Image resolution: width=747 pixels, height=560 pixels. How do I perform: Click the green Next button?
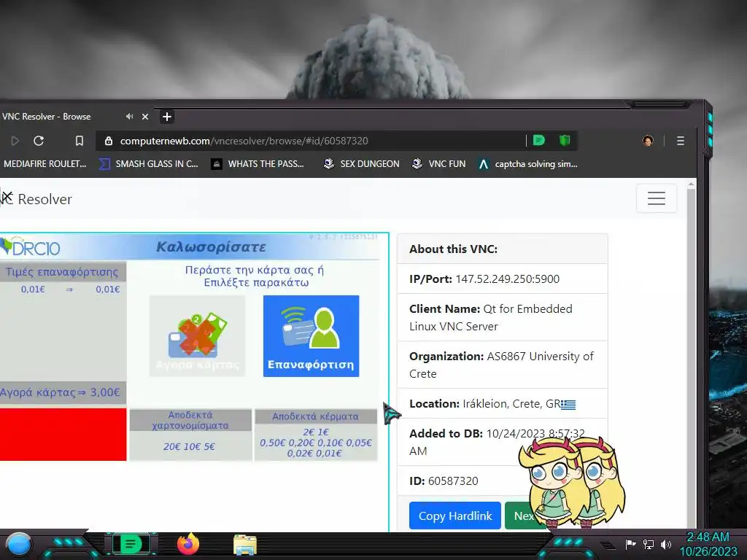[523, 516]
